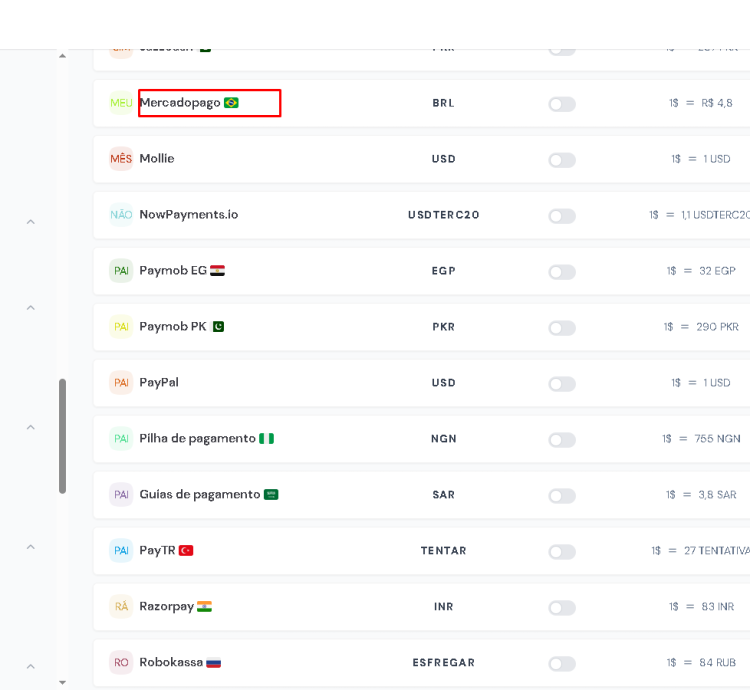Image resolution: width=750 pixels, height=690 pixels.
Task: Click the PAI badge beside PayTR
Action: pos(121,550)
